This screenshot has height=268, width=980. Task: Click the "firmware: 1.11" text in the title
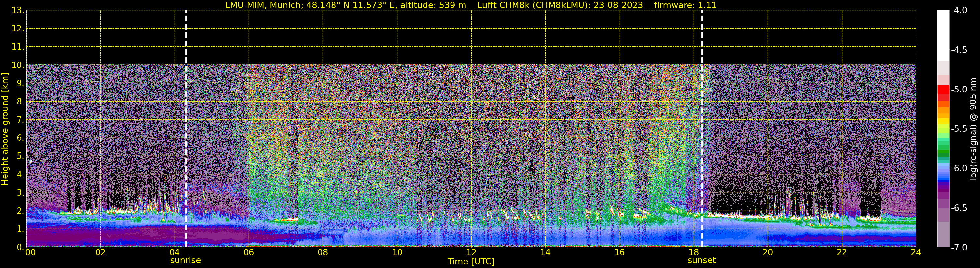pos(685,5)
